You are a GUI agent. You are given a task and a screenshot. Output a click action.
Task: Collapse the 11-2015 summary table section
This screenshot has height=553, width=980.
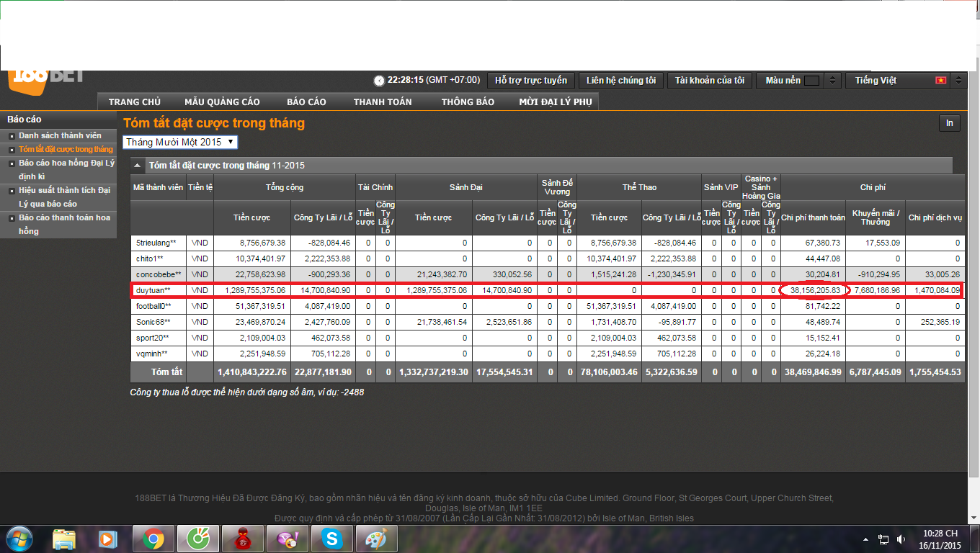[138, 166]
